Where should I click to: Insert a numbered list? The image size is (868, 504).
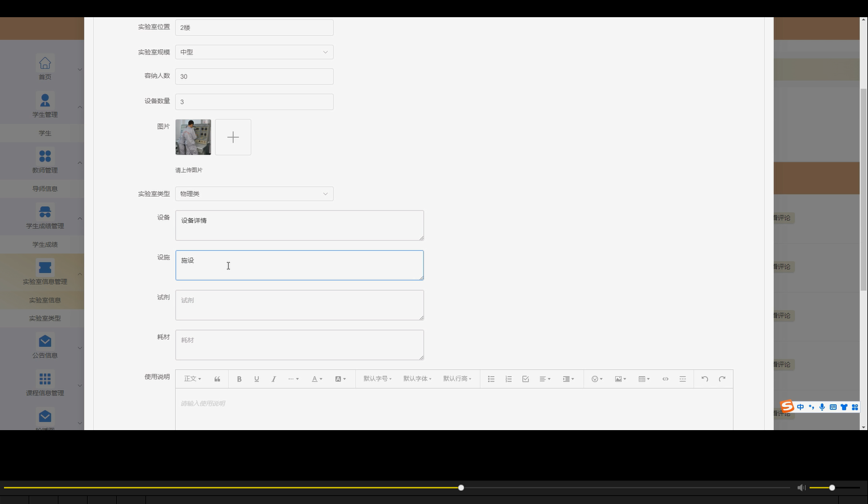coord(508,379)
